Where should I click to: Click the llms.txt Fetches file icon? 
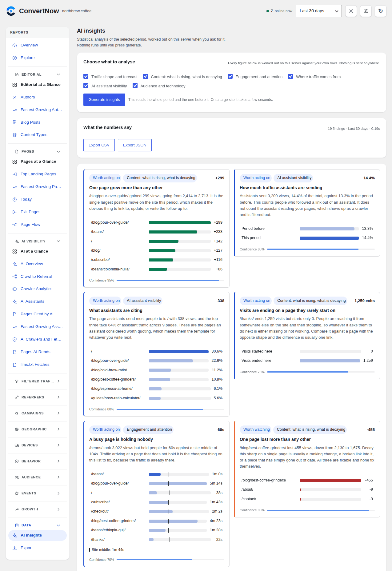(14, 365)
